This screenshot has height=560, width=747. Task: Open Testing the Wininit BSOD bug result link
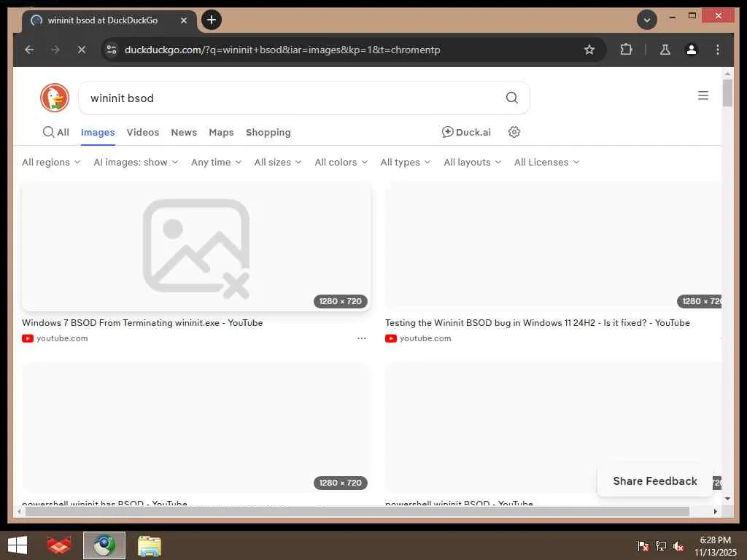pyautogui.click(x=538, y=323)
